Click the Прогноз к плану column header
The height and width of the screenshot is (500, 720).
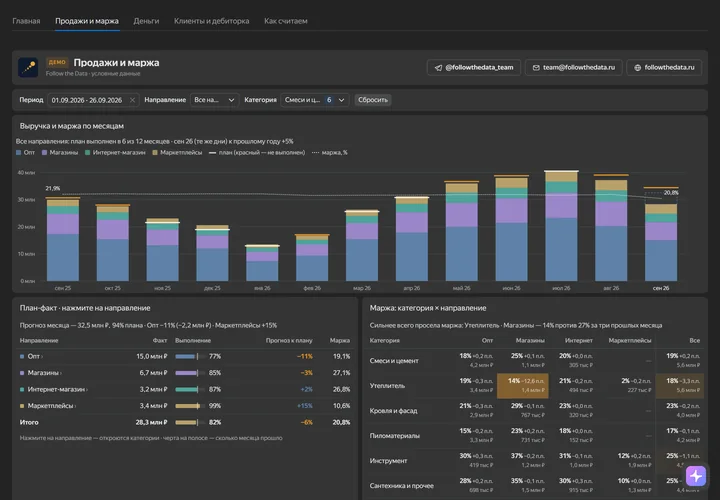coord(289,341)
